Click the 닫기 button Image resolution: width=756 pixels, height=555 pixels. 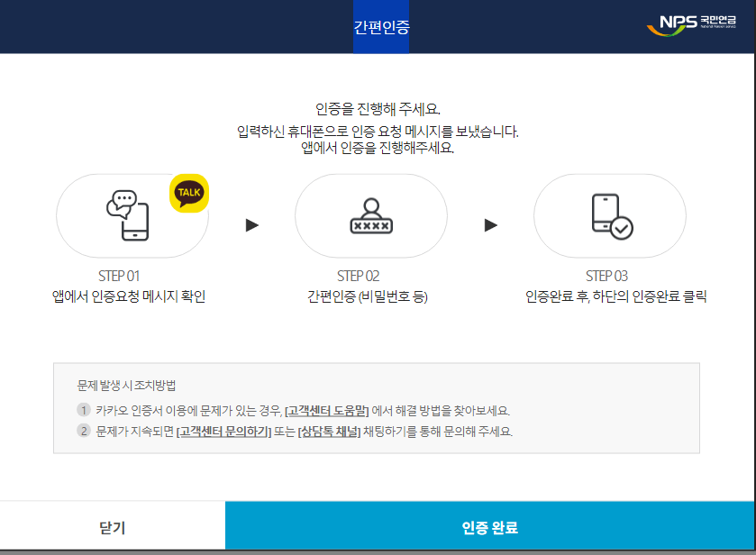coord(112,527)
